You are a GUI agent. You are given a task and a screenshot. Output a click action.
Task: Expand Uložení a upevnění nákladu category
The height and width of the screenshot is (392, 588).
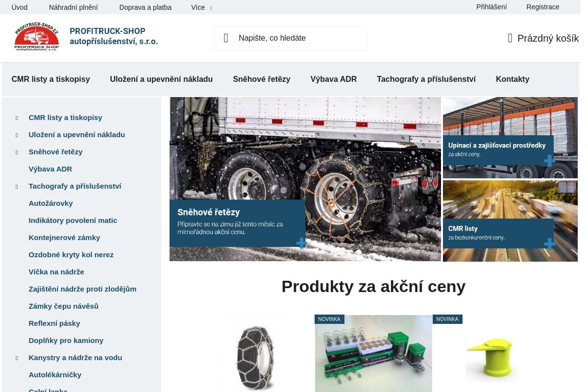click(x=18, y=135)
